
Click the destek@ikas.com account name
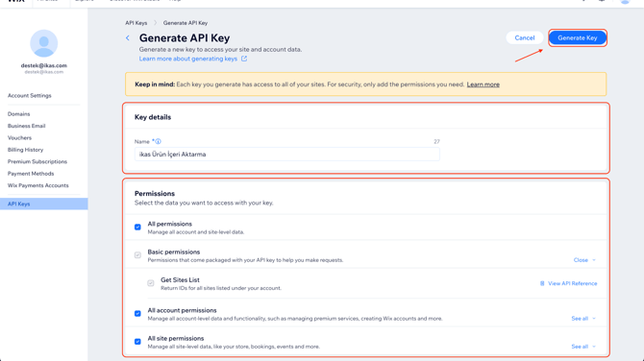[44, 65]
